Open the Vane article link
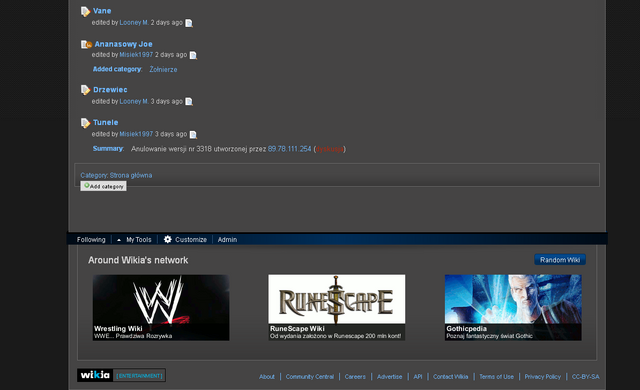This screenshot has height=390, width=640. (x=102, y=11)
